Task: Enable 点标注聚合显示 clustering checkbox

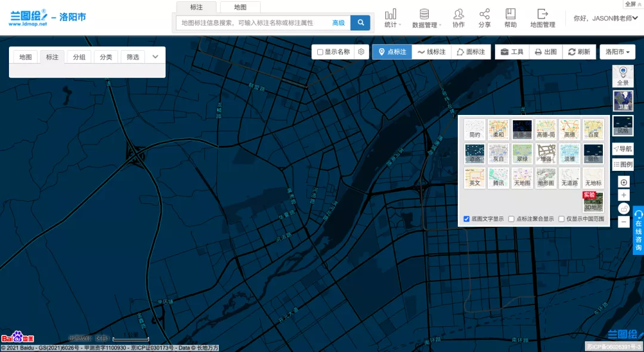Action: pyautogui.click(x=512, y=219)
